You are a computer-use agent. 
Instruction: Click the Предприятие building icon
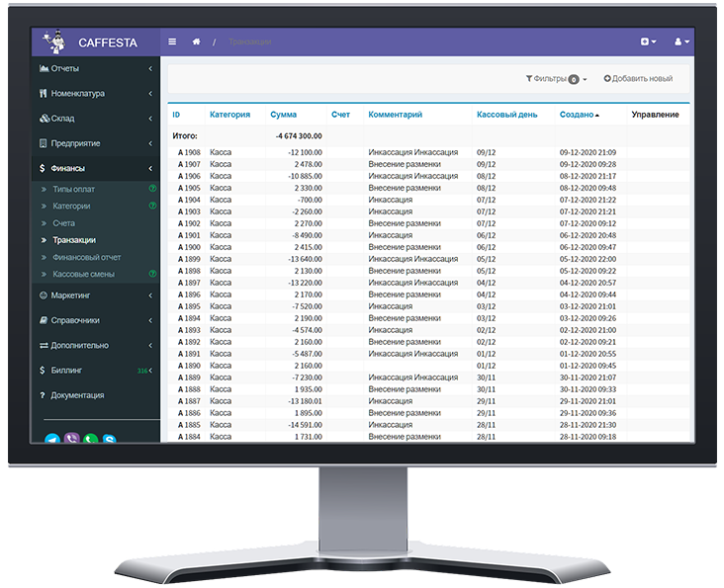pyautogui.click(x=43, y=143)
